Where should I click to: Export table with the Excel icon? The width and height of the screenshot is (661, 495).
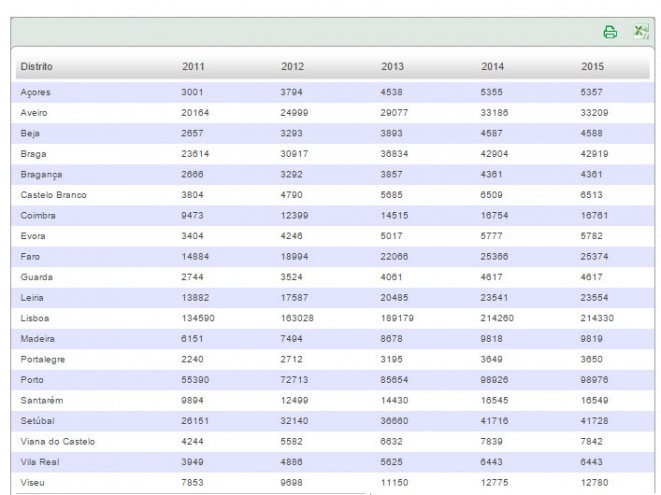641,32
